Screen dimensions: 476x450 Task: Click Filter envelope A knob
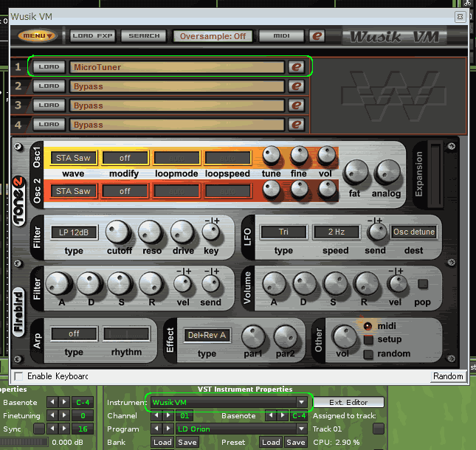[58, 284]
